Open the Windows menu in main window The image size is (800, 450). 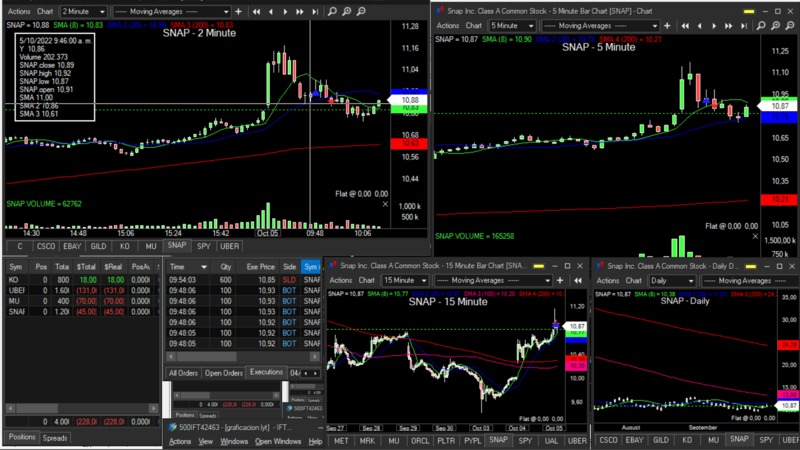[277, 441]
